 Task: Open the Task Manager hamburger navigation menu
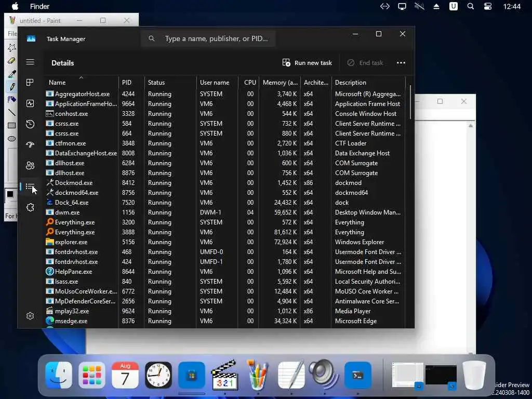[30, 62]
